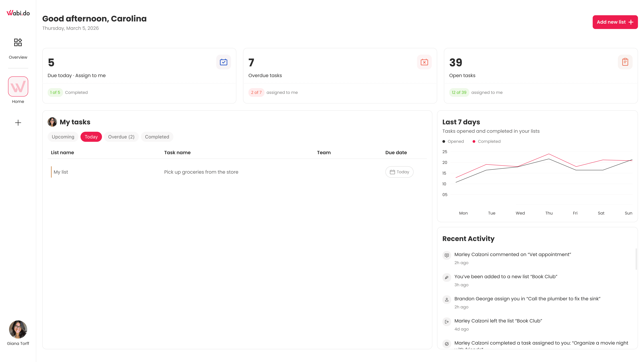Click the plus icon in sidebar

tap(18, 123)
